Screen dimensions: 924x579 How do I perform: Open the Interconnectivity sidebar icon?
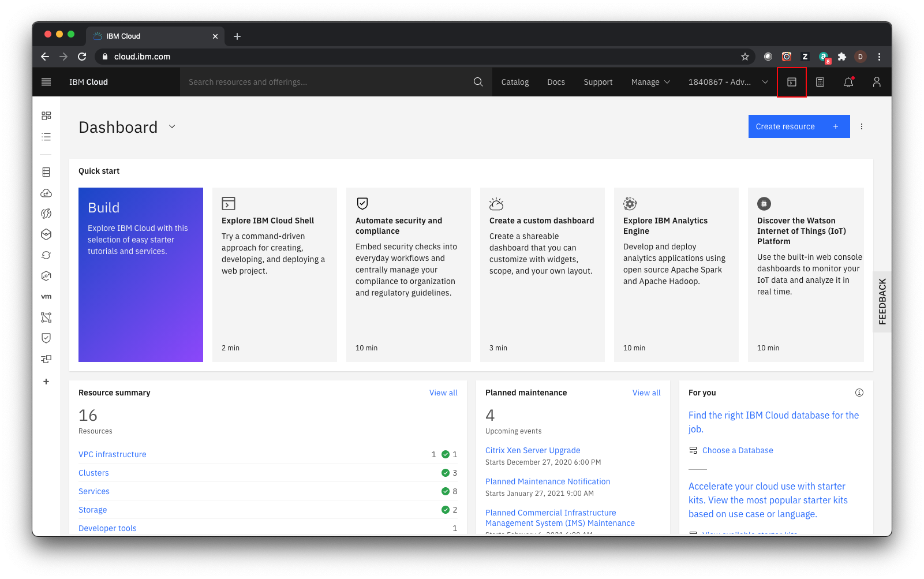click(46, 359)
